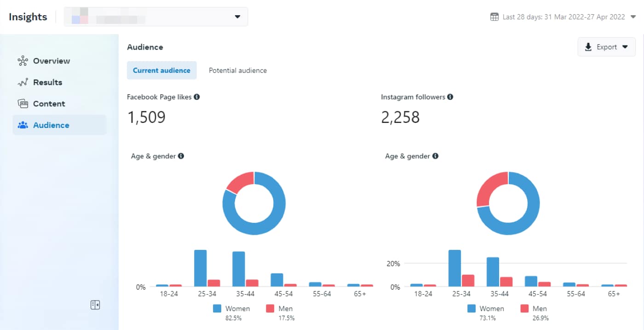Open the Facebook Page likes info tooltip
644x330 pixels.
(197, 97)
